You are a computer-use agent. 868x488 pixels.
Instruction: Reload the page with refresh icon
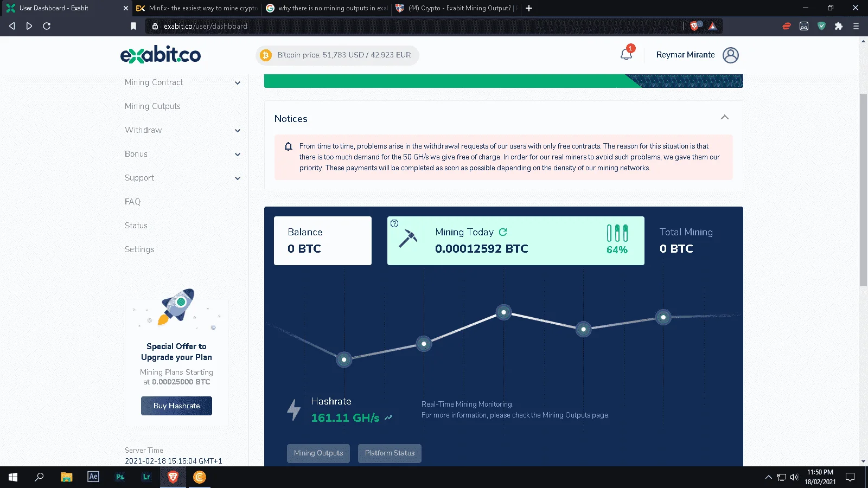[x=47, y=26]
